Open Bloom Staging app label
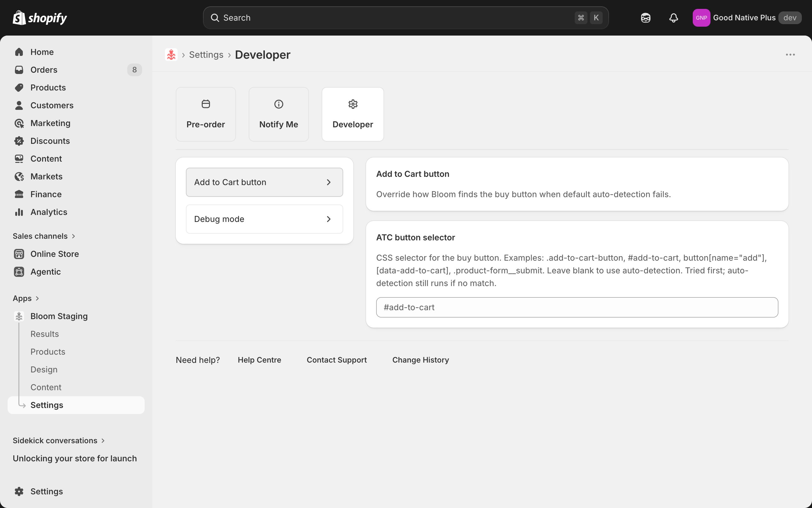Image resolution: width=812 pixels, height=508 pixels. [x=59, y=316]
